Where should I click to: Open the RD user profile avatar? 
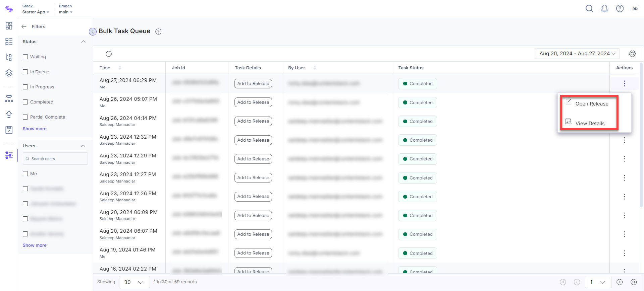[x=635, y=9]
